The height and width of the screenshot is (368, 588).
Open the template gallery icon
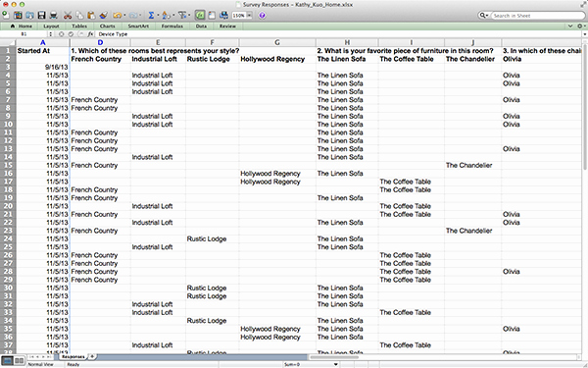click(x=18, y=16)
